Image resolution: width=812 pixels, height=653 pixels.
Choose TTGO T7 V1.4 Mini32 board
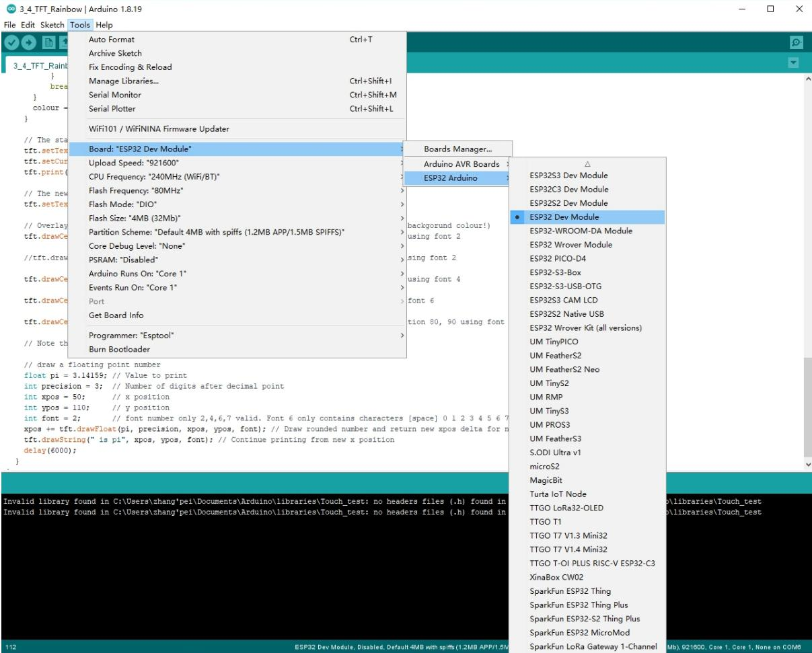pos(587,549)
